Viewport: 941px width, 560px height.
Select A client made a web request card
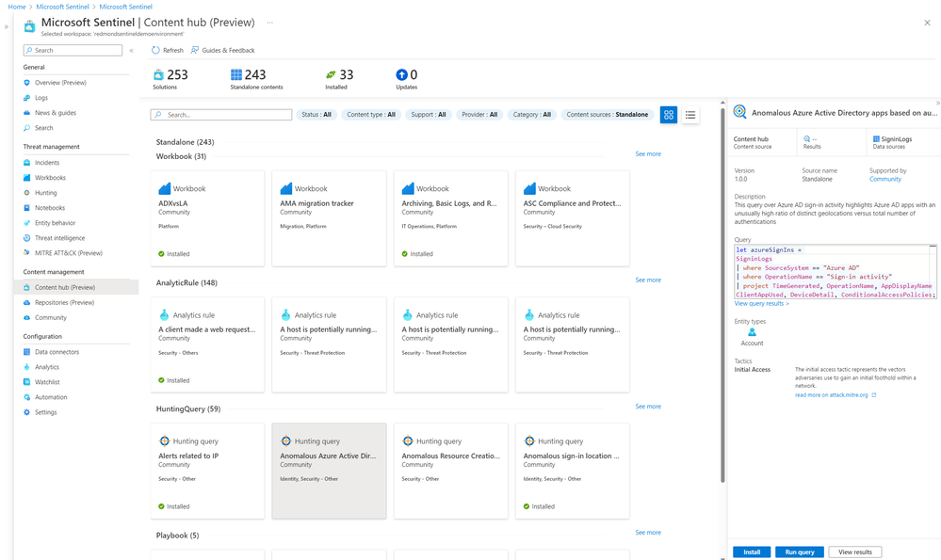207,344
